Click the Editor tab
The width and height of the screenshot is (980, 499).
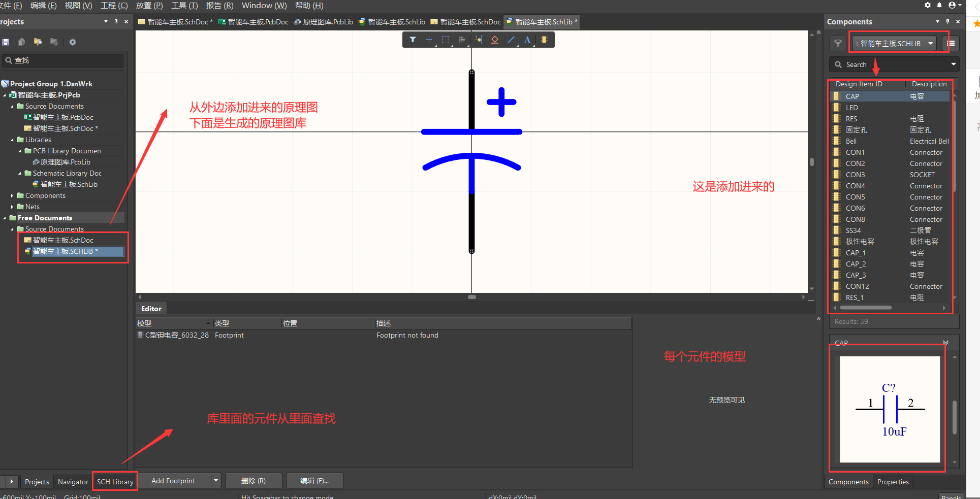151,309
